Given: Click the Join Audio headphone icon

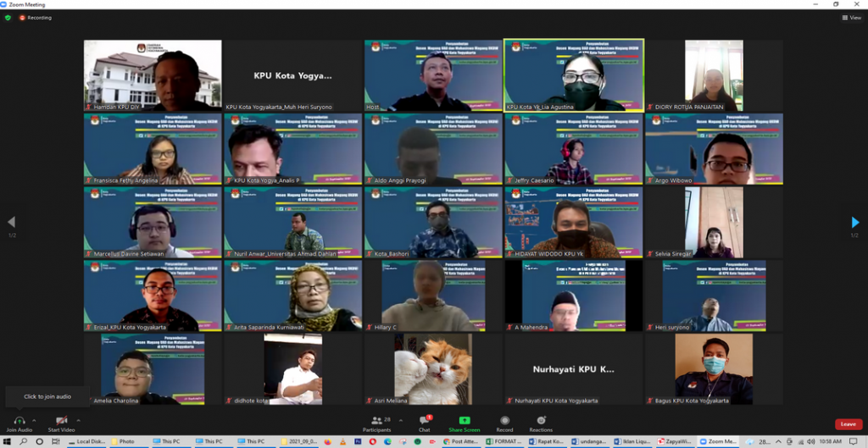Looking at the screenshot, I should coord(19,421).
